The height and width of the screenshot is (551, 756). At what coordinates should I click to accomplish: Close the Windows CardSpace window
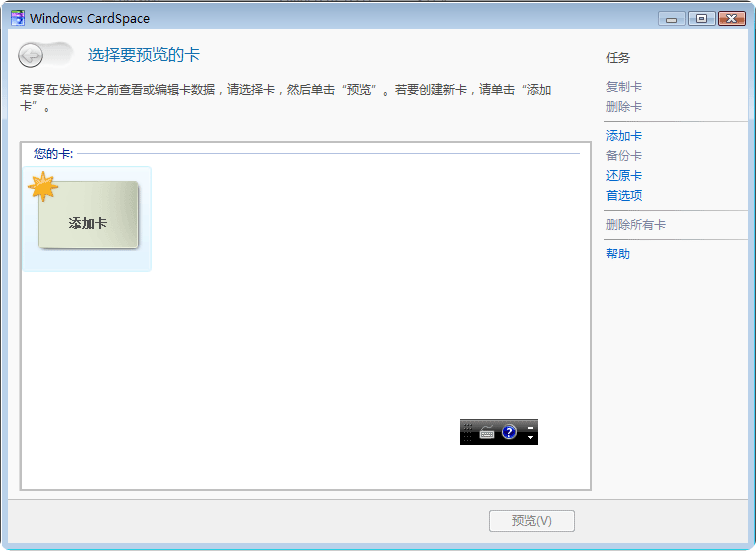[732, 19]
